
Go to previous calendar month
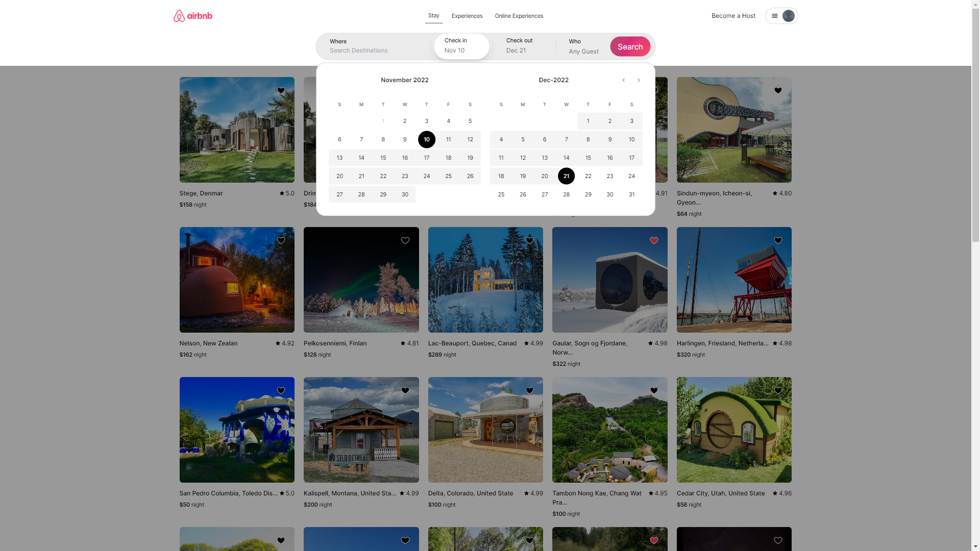pos(623,80)
